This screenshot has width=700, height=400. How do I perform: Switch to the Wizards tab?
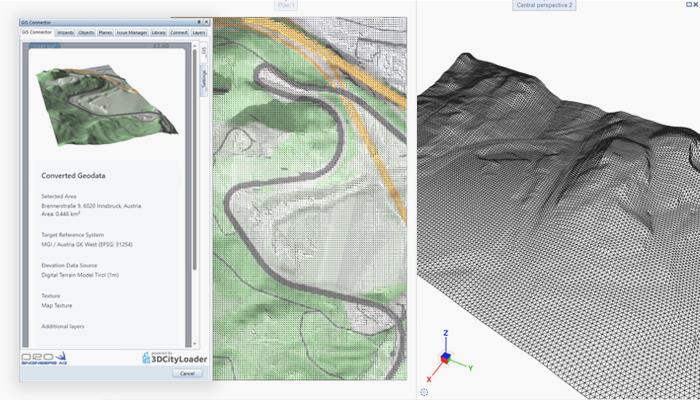65,32
